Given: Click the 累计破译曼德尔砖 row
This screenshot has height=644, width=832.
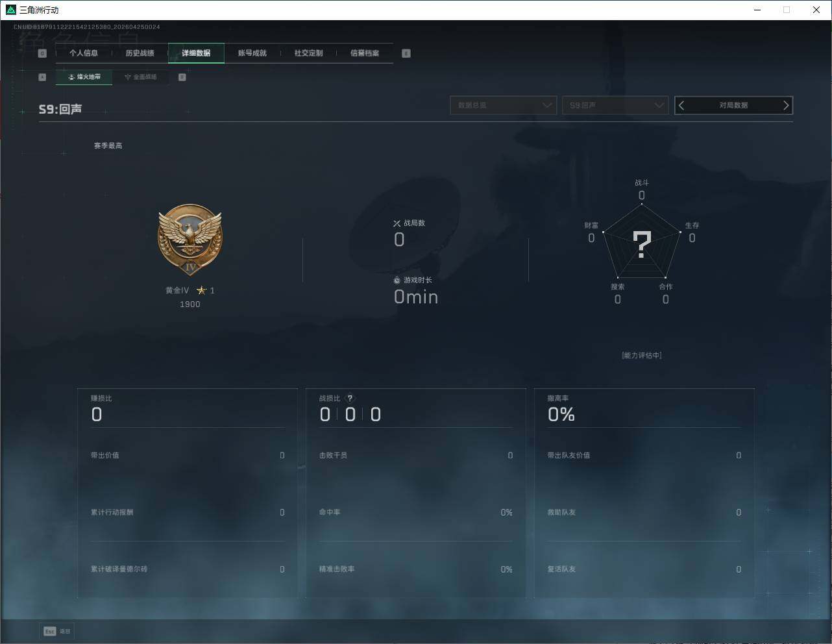Looking at the screenshot, I should 188,569.
